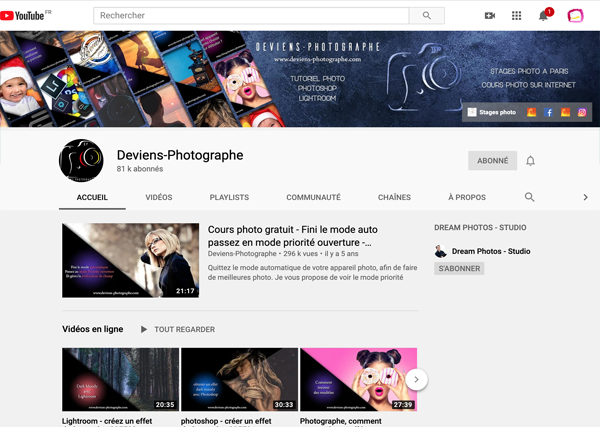Open the Lightroom 20:35 video thumbnail

coord(121,380)
